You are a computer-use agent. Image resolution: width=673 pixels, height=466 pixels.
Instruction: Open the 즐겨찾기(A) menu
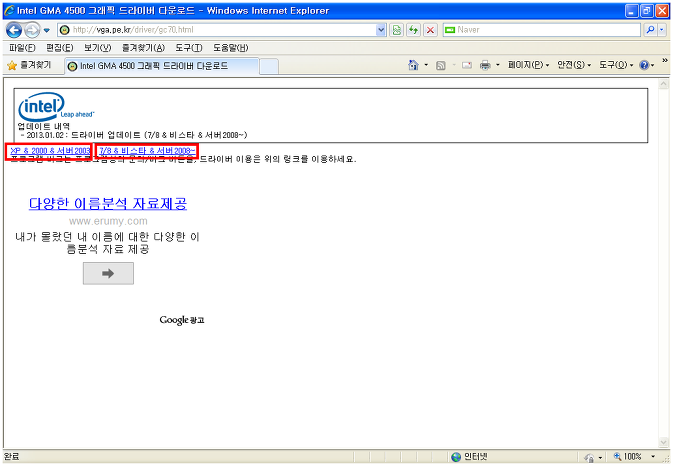[143, 48]
